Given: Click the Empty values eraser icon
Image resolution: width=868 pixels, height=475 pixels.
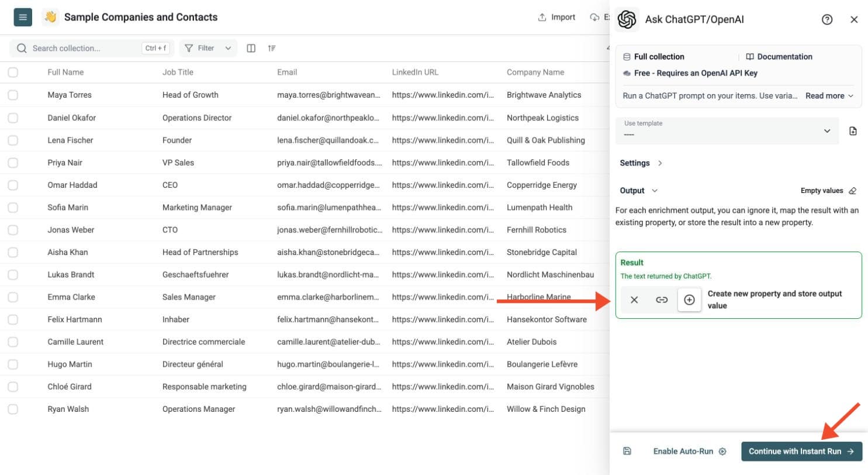Looking at the screenshot, I should [x=852, y=191].
